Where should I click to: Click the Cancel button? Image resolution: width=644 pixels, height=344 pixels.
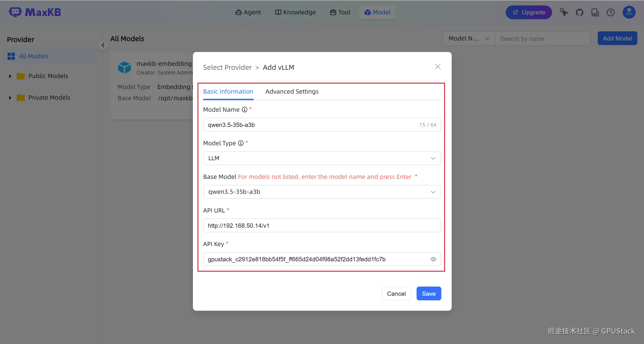click(x=396, y=293)
